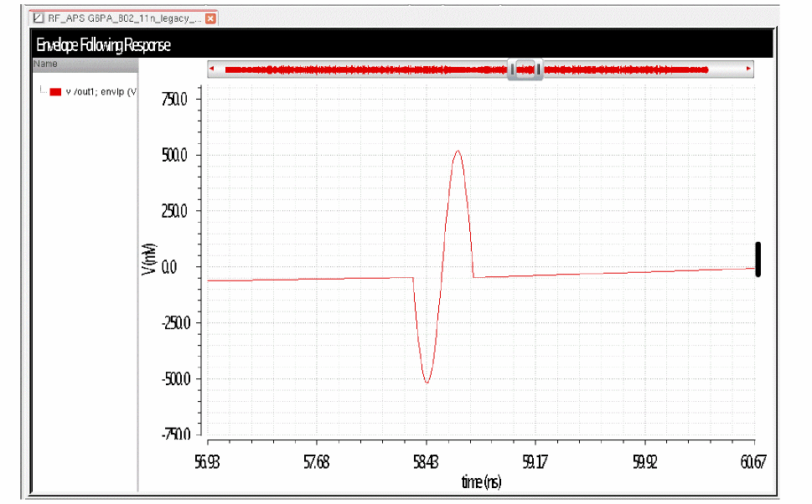Click the 59.17 x-axis value
The height and width of the screenshot is (504, 812).
click(x=535, y=462)
